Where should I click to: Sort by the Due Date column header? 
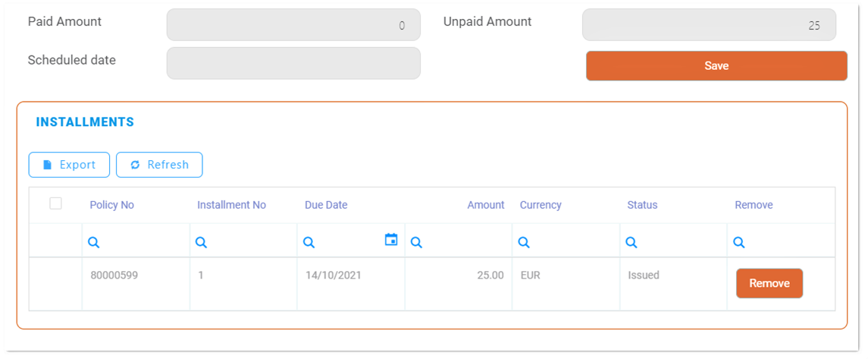pos(326,205)
